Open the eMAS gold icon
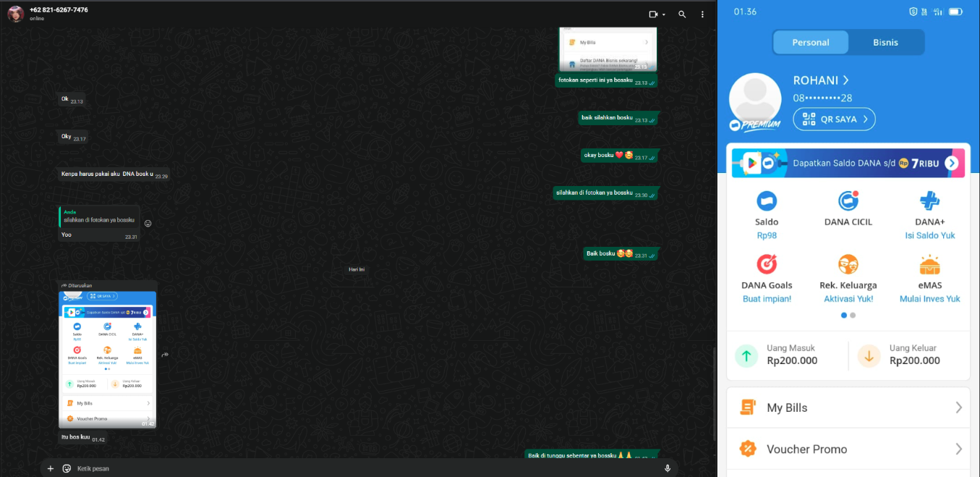This screenshot has width=980, height=477. click(x=929, y=264)
